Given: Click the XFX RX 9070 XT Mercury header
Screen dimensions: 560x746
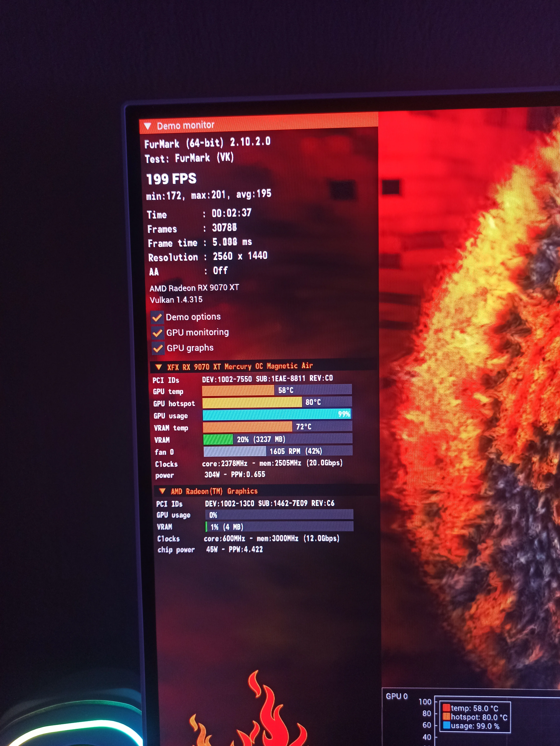Looking at the screenshot, I should point(240,367).
